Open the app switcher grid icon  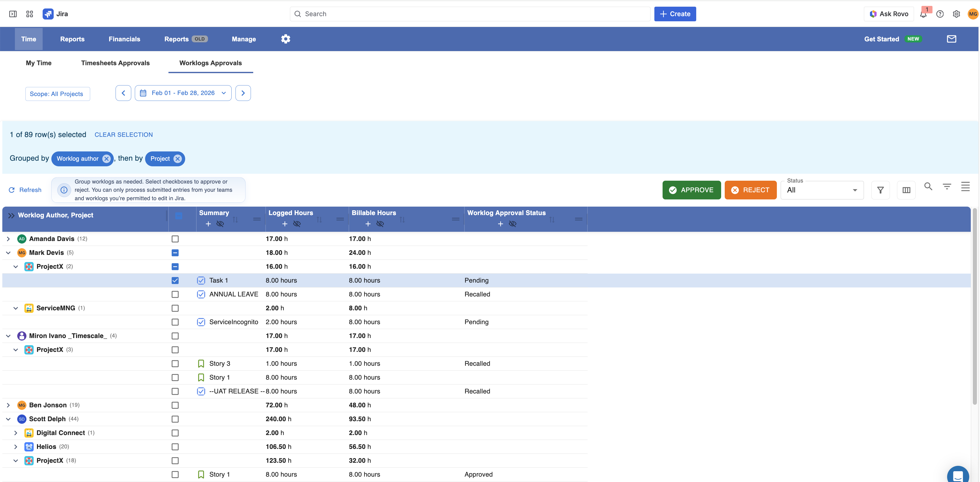pos(30,14)
